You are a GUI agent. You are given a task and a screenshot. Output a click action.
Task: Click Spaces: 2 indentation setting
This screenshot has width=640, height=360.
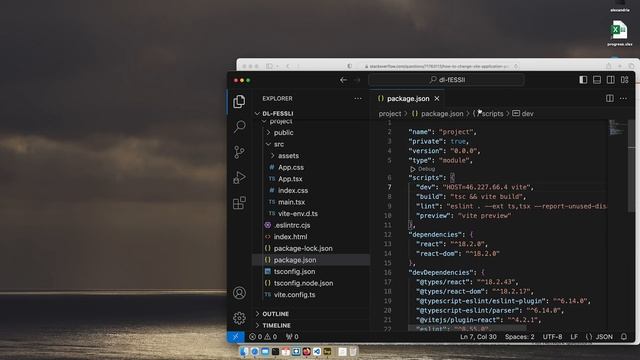519,337
